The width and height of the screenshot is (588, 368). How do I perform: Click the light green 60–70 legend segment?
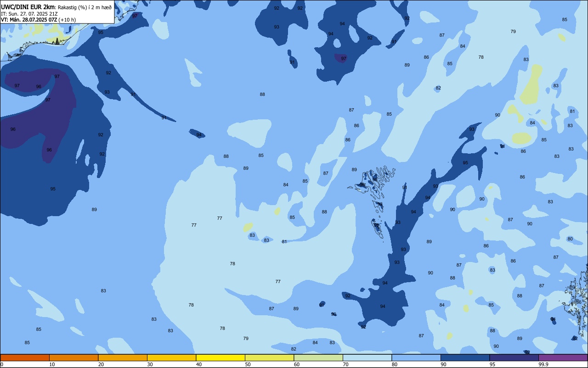tap(318, 357)
